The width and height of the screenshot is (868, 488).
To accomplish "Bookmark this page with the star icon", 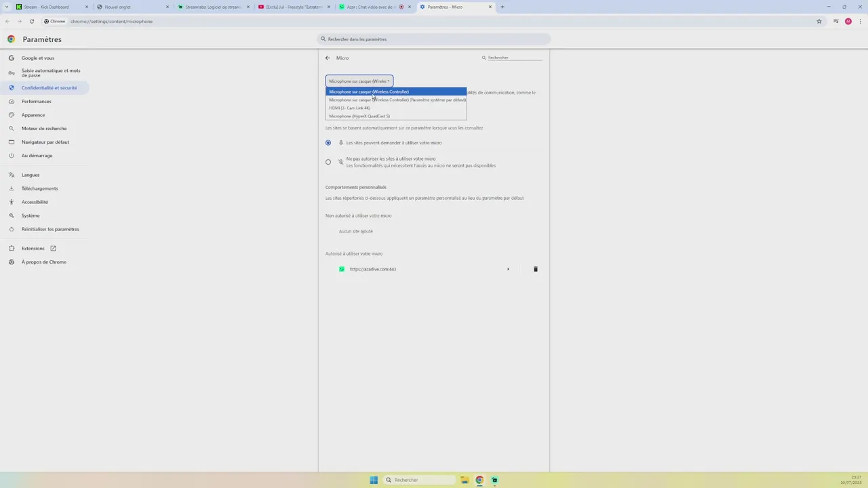I will [x=819, y=21].
